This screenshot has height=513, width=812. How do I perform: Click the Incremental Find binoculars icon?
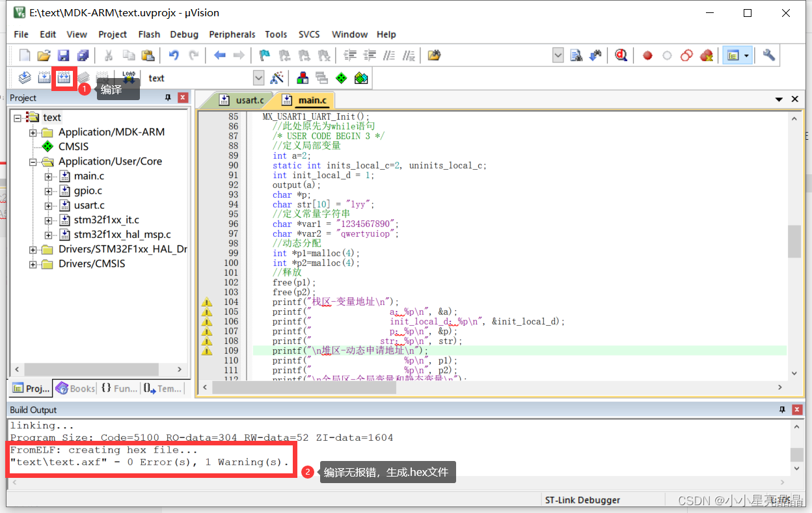[x=595, y=56]
